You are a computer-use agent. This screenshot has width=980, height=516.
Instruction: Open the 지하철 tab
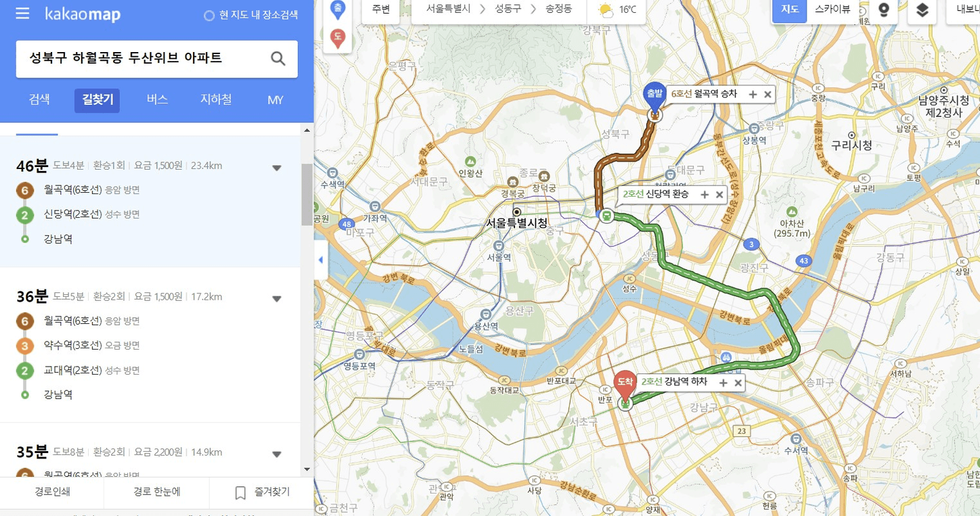tap(216, 99)
